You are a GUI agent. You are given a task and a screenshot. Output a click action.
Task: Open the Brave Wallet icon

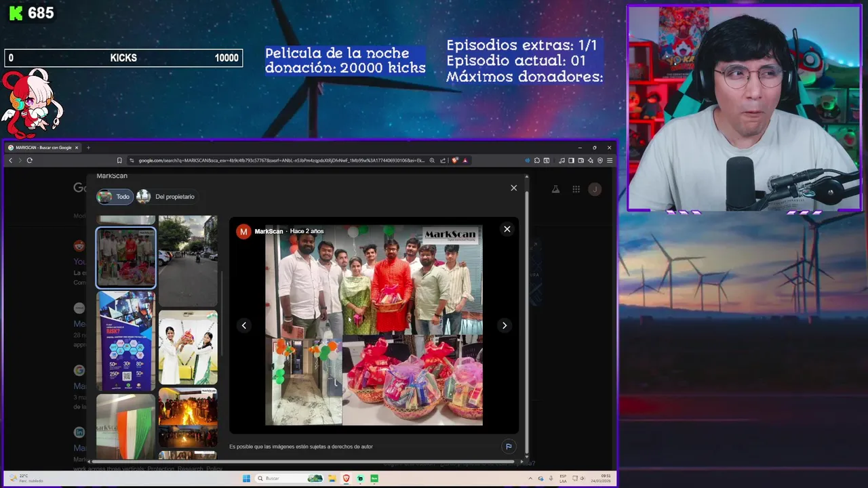click(581, 160)
